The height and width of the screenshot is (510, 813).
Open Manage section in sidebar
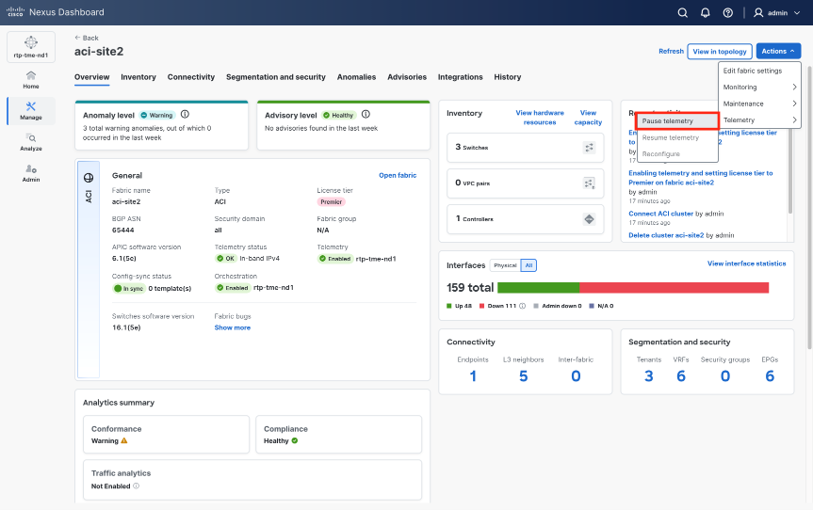click(31, 111)
